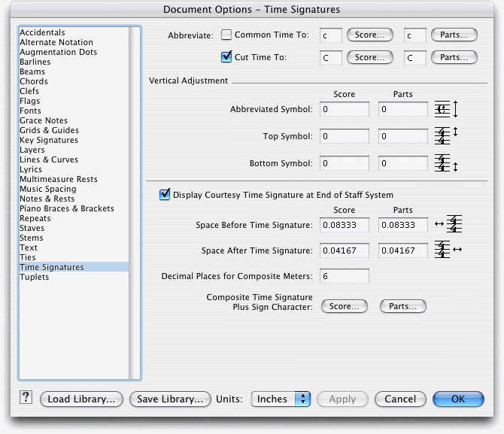This screenshot has height=434, width=504.
Task: Click the Space Before Time Signature diagram
Action: [x=448, y=223]
